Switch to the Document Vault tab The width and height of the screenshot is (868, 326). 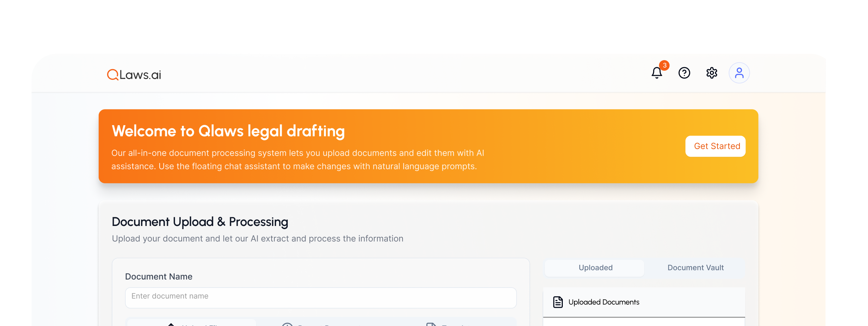695,268
